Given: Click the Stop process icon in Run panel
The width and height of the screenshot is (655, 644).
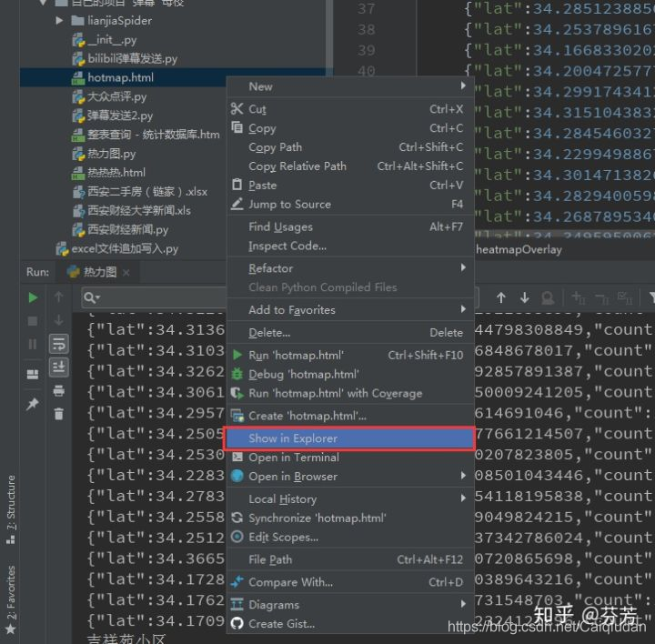Looking at the screenshot, I should point(33,321).
